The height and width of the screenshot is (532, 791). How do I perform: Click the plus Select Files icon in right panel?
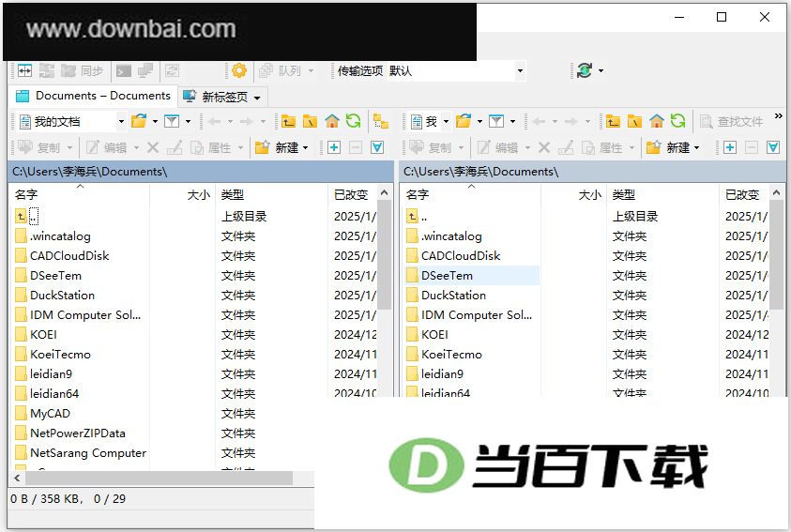[729, 147]
